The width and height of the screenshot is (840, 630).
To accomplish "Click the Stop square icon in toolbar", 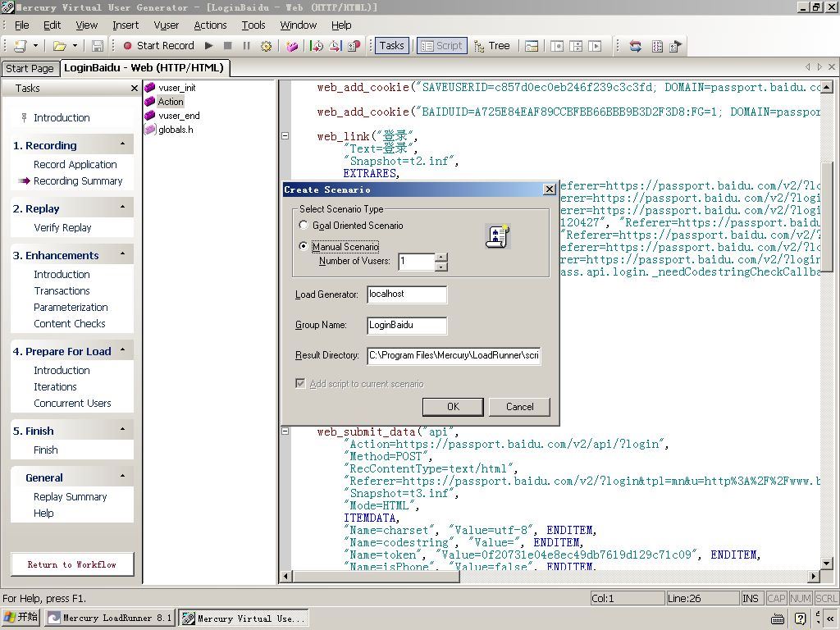I will (228, 46).
